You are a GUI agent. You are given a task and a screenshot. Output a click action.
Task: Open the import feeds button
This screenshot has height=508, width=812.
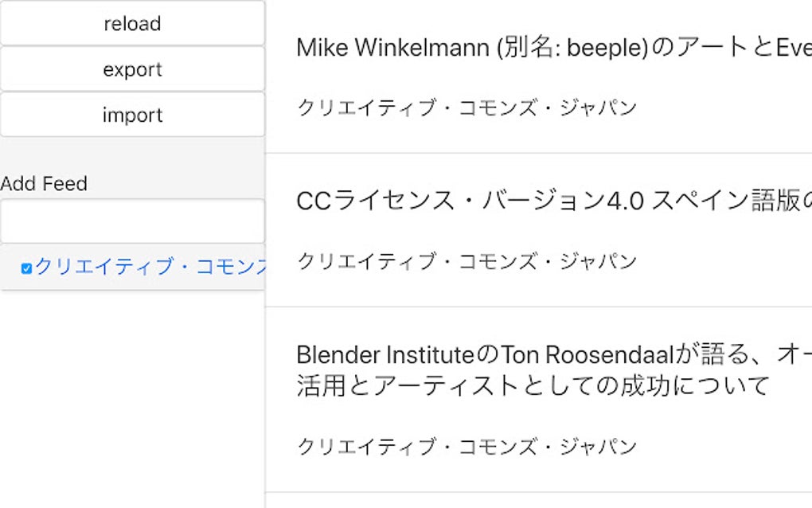coord(132,115)
